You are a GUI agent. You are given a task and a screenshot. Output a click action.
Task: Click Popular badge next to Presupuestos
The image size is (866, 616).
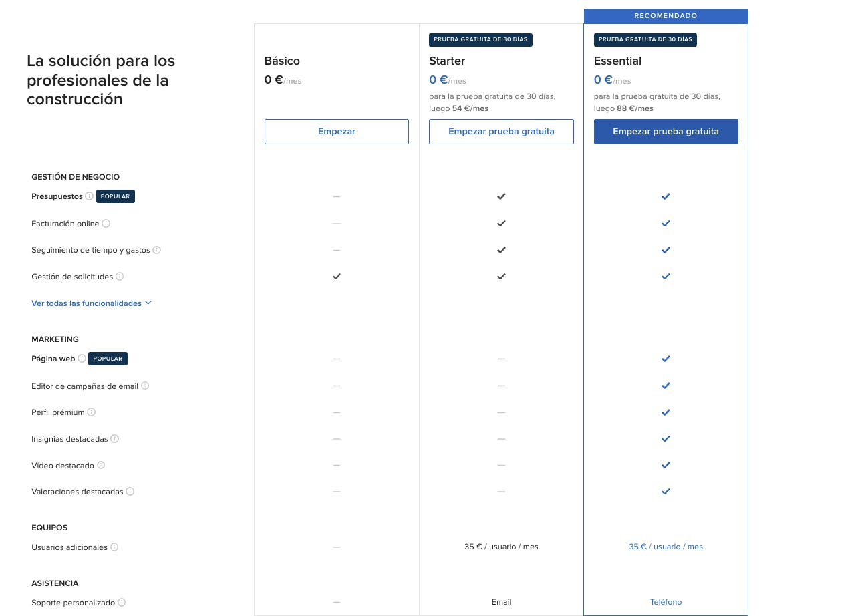tap(116, 196)
